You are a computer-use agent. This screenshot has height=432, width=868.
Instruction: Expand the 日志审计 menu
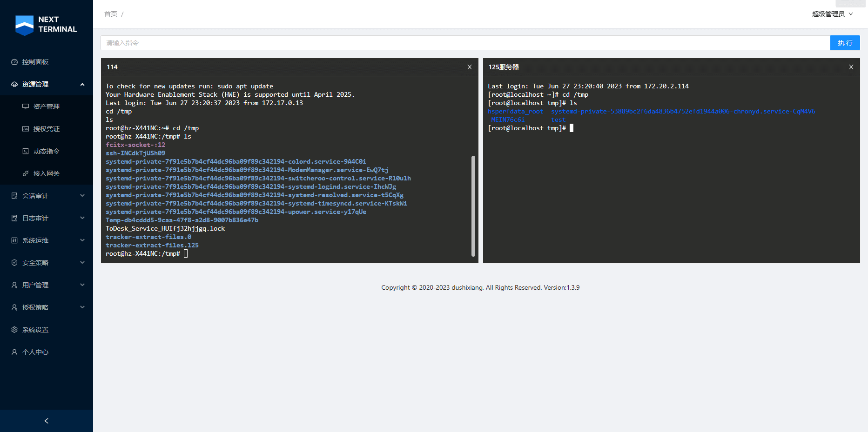pyautogui.click(x=82, y=218)
